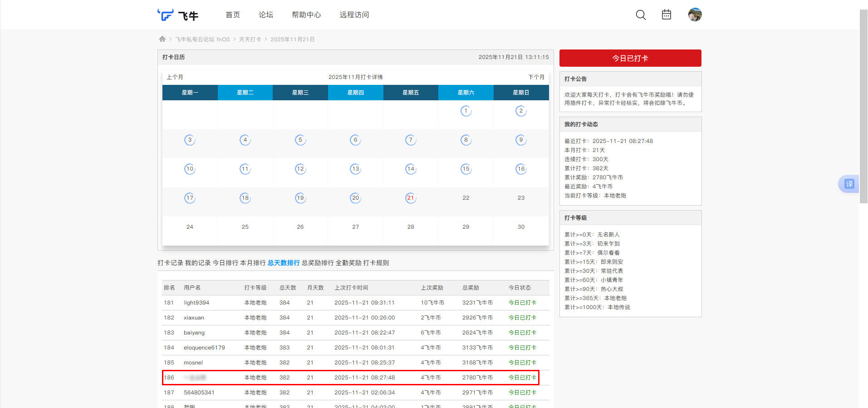Viewport: 868px width, 408px height.
Task: Select the circled day 21 on calendar
Action: pos(411,198)
